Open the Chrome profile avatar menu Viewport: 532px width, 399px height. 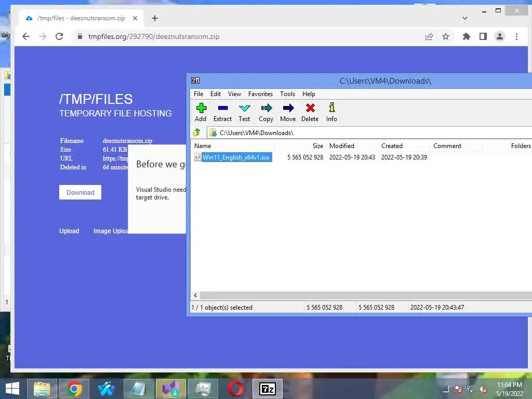point(500,37)
